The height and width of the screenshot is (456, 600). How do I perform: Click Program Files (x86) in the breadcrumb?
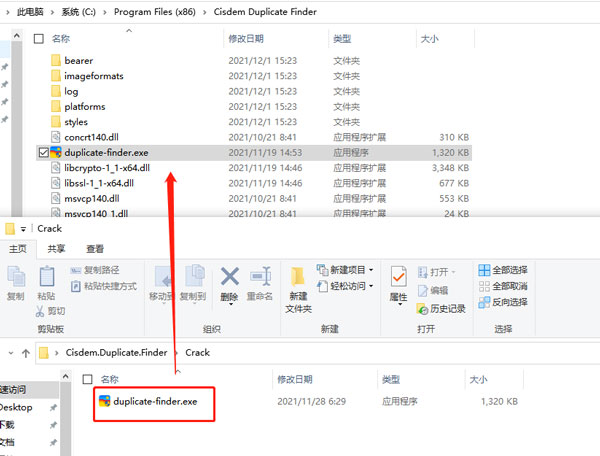[x=155, y=12]
